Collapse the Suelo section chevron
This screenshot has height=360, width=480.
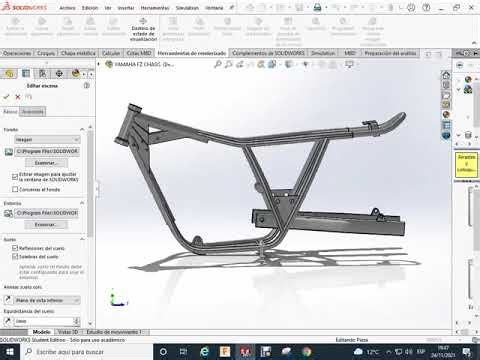(x=82, y=239)
